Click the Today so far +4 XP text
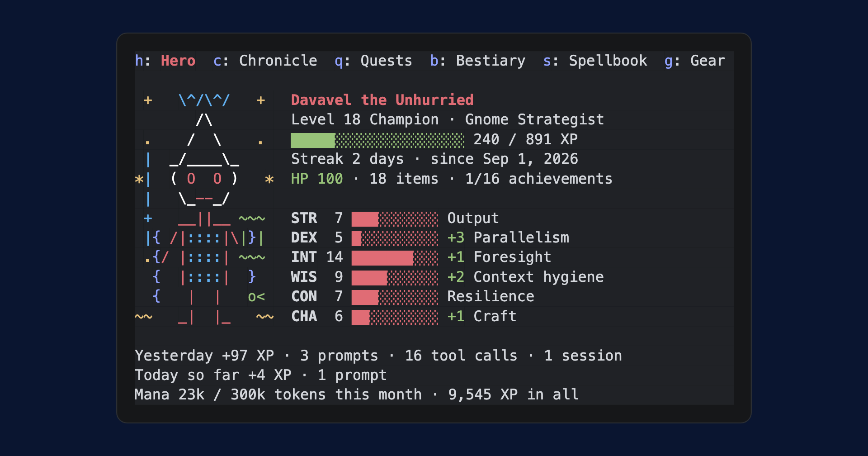The width and height of the screenshot is (868, 456). pos(213,375)
